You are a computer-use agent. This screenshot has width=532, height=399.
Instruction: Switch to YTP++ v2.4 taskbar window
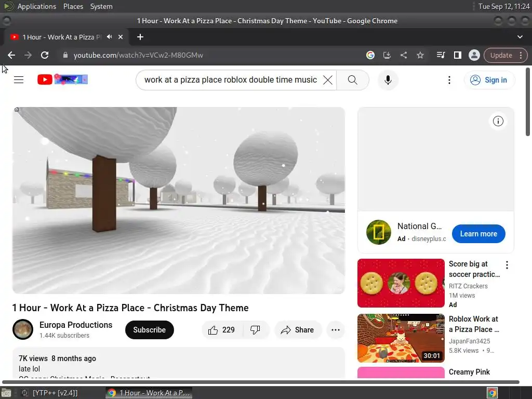pyautogui.click(x=50, y=393)
